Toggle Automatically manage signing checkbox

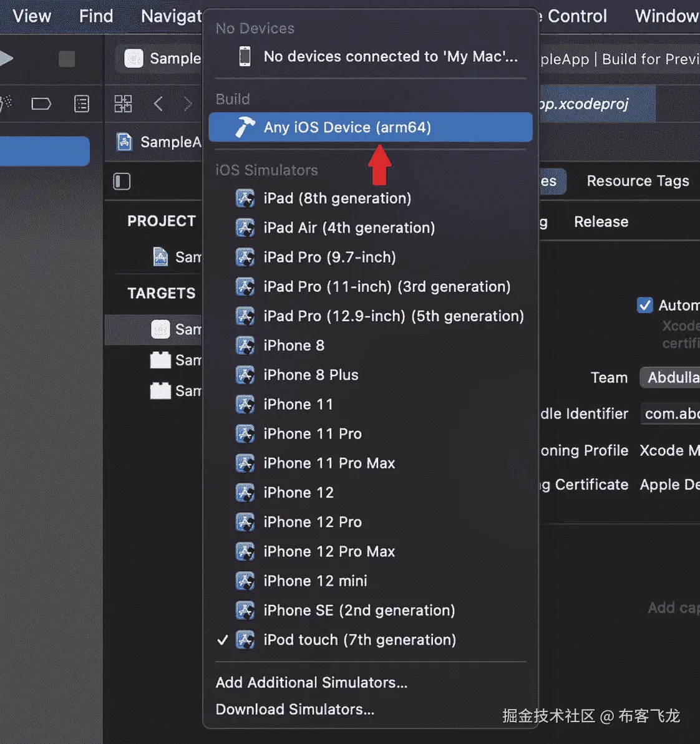645,305
